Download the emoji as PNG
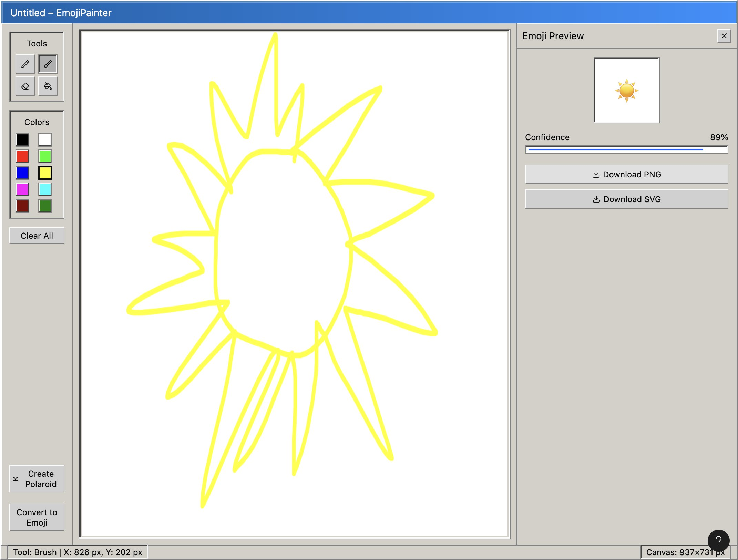The width and height of the screenshot is (738, 560). click(x=626, y=174)
